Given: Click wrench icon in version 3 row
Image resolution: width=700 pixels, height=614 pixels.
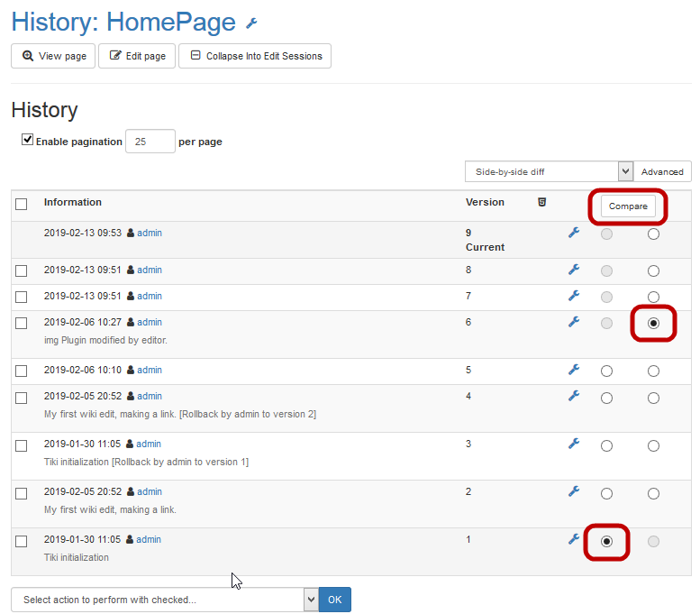Looking at the screenshot, I should coord(574,444).
